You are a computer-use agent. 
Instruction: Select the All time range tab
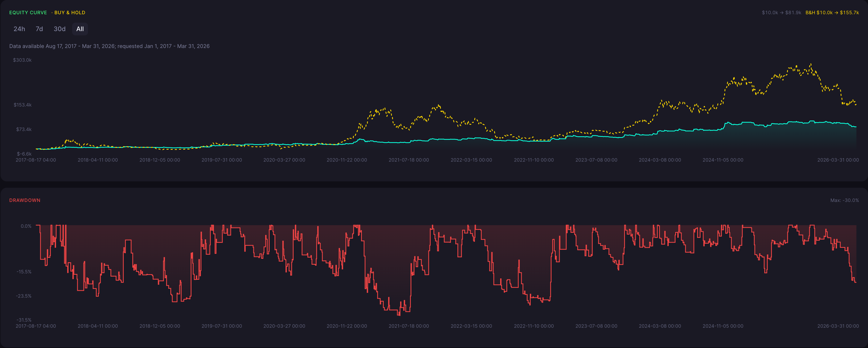[x=80, y=29]
